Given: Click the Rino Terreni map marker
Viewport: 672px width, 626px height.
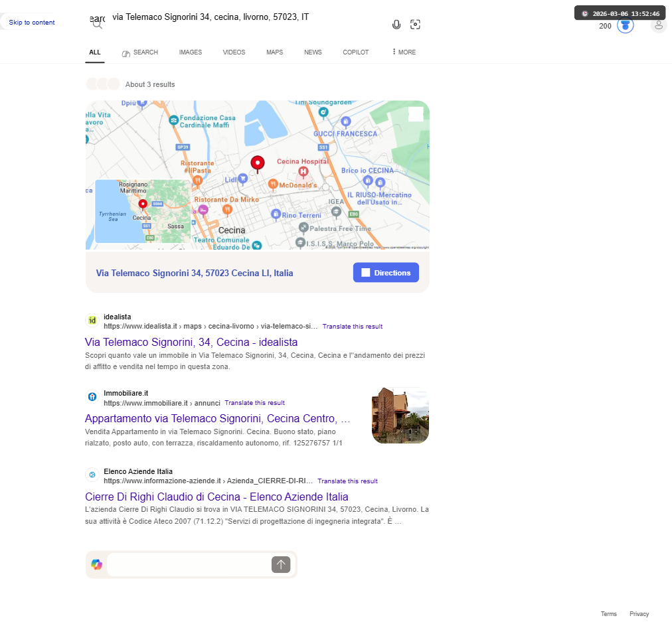Looking at the screenshot, I should [276, 214].
